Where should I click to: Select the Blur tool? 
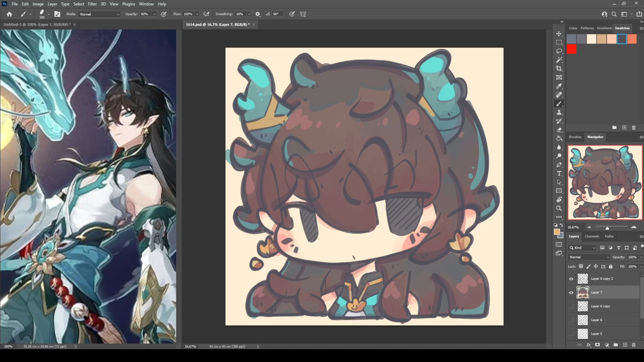coord(559,147)
